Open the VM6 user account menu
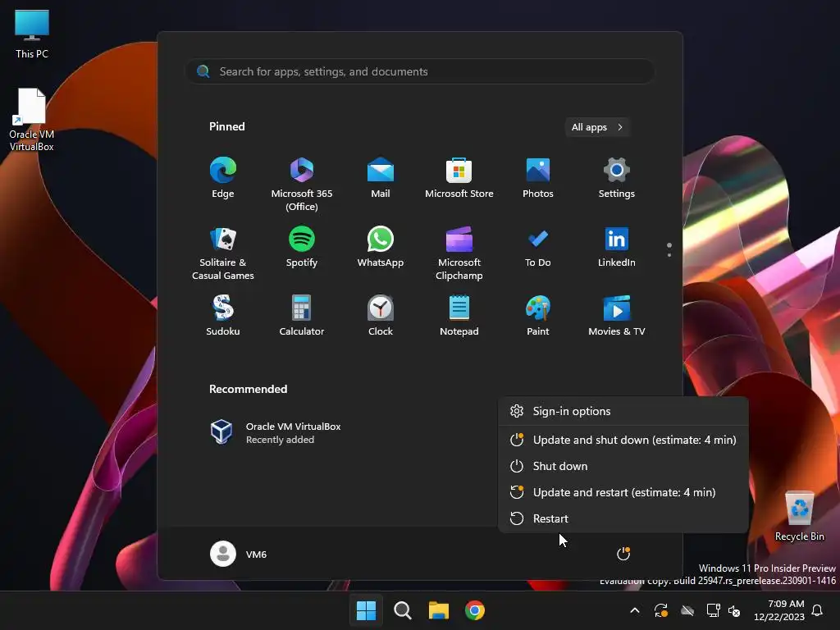 239,554
